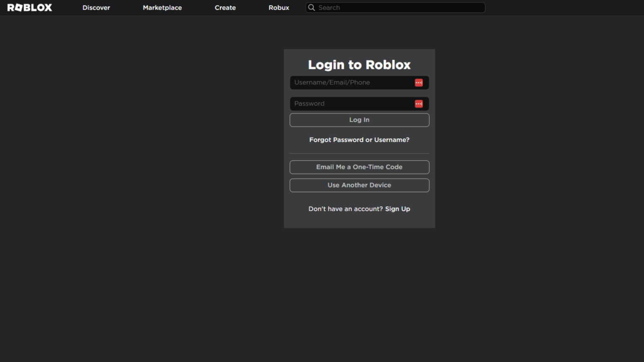Select Use Another Device login option
The height and width of the screenshot is (362, 644).
359,185
